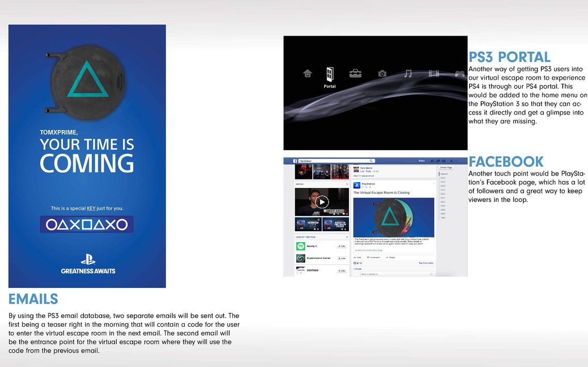This screenshot has height=367, width=588.
Task: Click the "EMAILS" heading
Action: tap(34, 299)
